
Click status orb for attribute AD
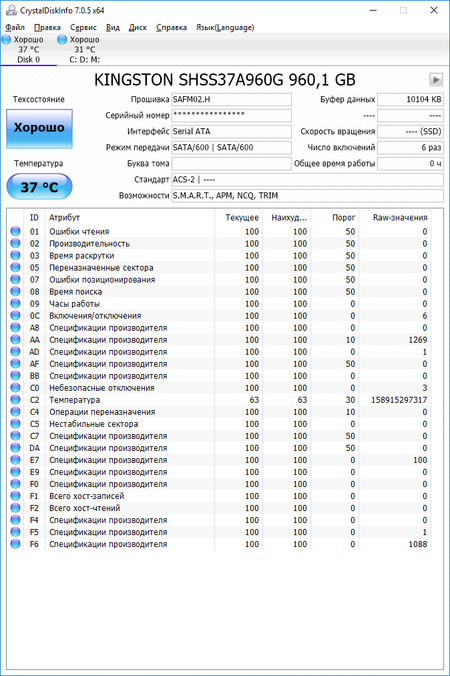point(16,352)
